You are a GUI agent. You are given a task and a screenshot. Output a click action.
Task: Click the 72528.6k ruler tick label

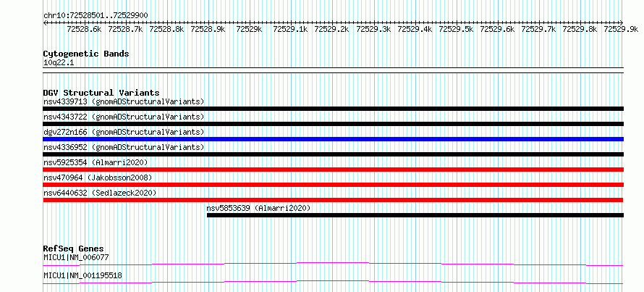click(84, 29)
